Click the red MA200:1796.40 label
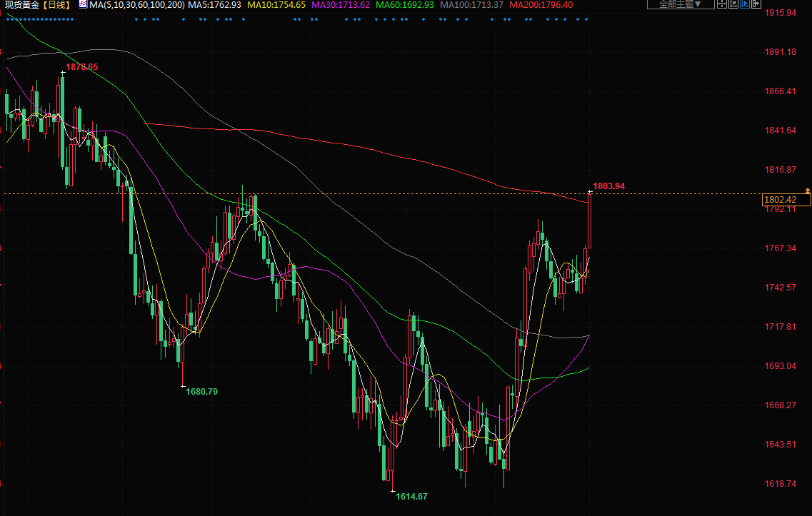Image resolution: width=812 pixels, height=516 pixels. (541, 5)
